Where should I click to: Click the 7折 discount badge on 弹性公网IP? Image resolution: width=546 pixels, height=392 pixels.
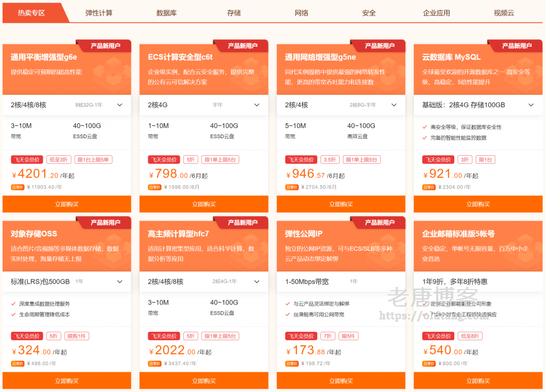(328, 336)
